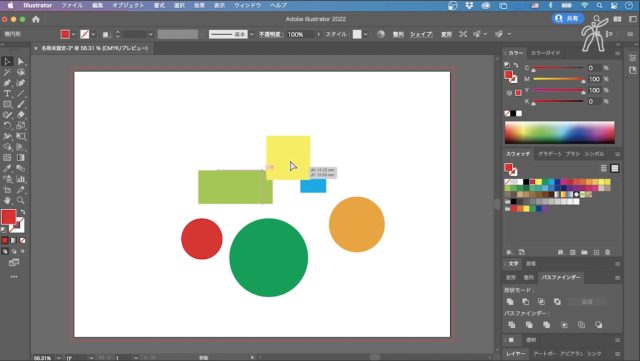This screenshot has height=361, width=640.
Task: Click the green circle on artboard
Action: tap(269, 257)
